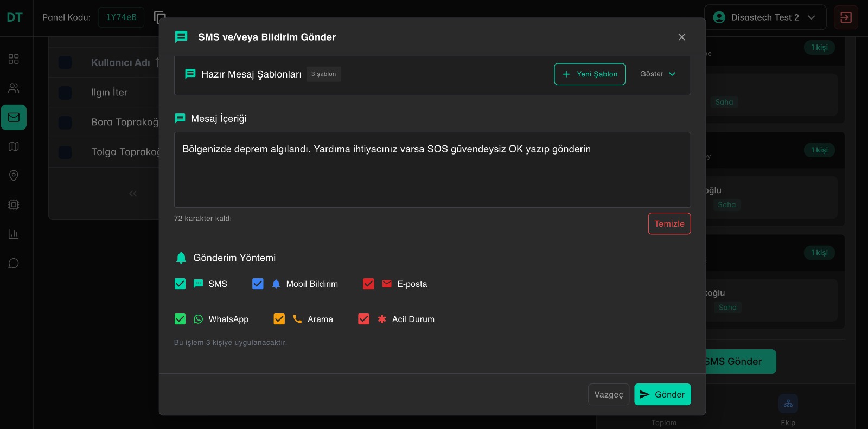Open the location pin icon in sidebar
This screenshot has width=868, height=429.
[x=14, y=176]
